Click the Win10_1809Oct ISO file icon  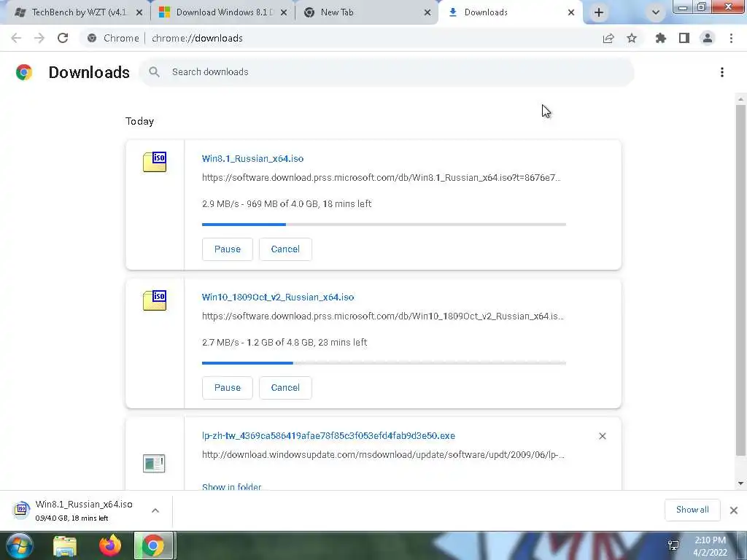pyautogui.click(x=155, y=300)
